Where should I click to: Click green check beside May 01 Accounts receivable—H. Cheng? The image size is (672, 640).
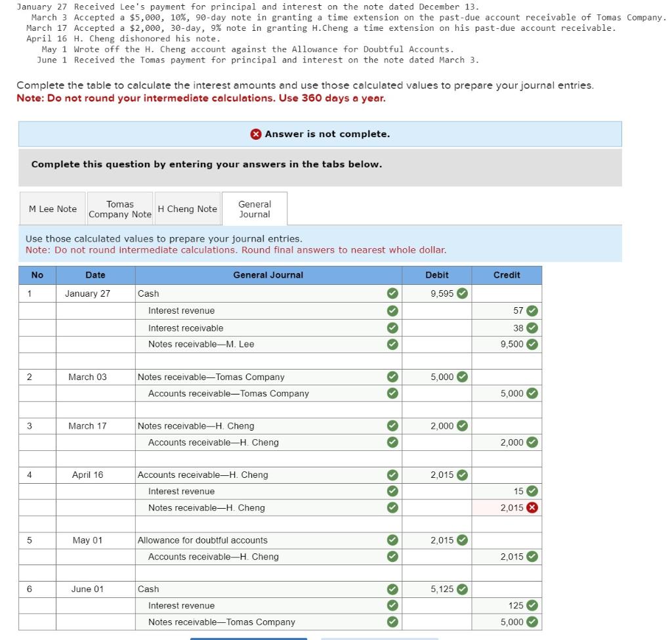pyautogui.click(x=392, y=557)
